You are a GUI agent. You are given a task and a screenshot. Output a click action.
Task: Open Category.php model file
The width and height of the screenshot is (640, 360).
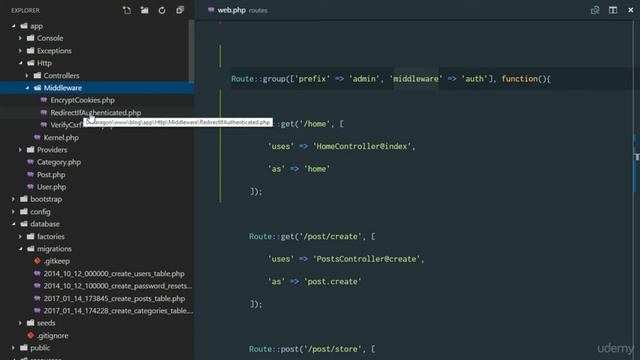59,162
